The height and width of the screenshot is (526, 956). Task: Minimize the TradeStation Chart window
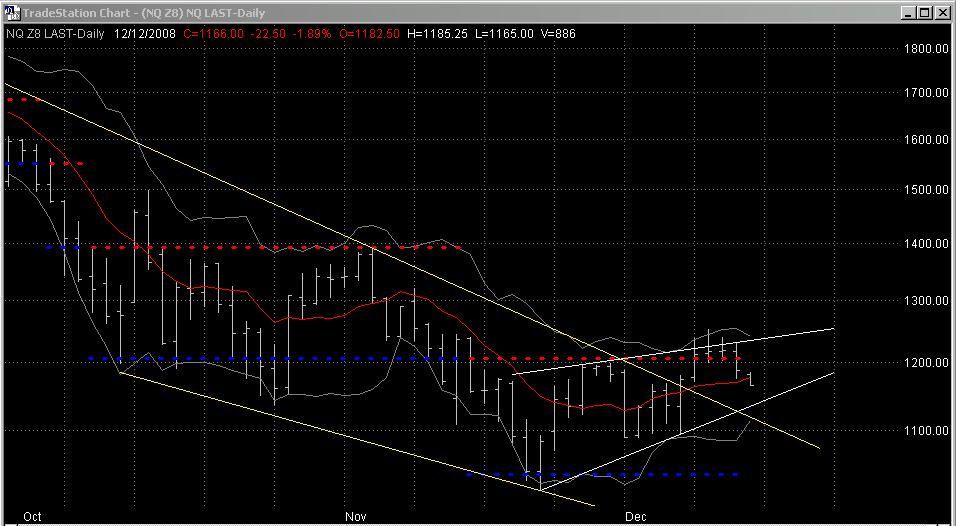tap(910, 12)
